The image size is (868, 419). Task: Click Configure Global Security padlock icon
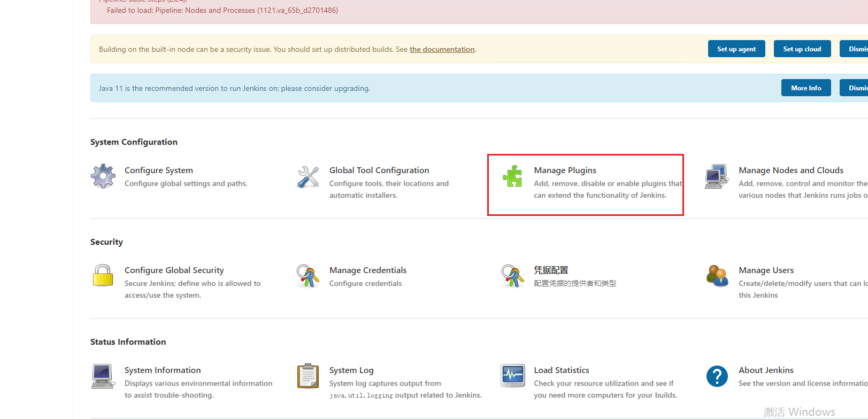click(103, 276)
